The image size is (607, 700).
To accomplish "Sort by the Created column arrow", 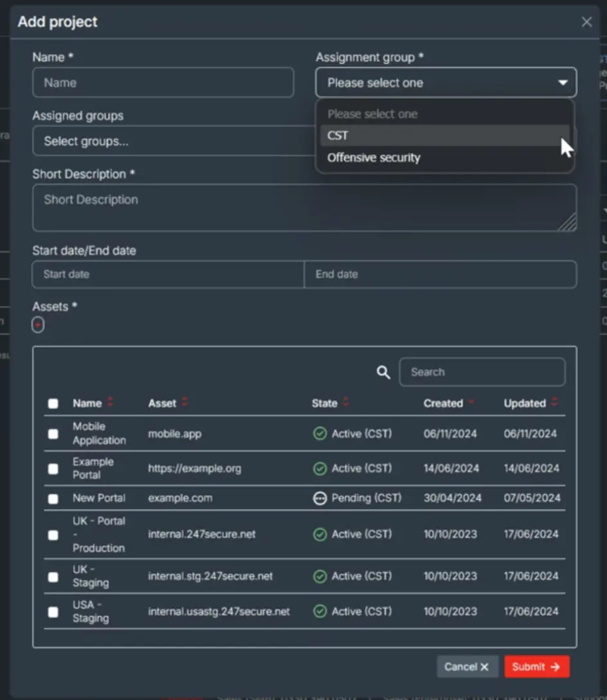I will (471, 402).
